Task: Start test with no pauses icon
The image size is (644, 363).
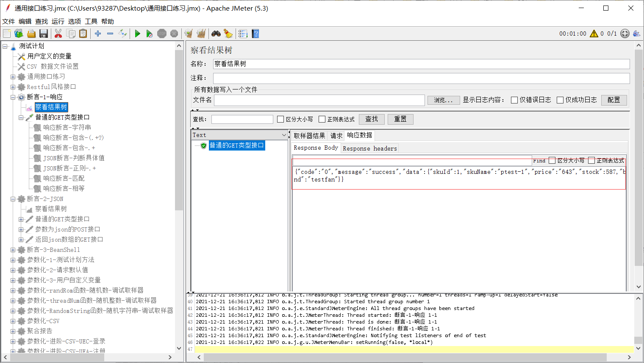Action: click(150, 34)
